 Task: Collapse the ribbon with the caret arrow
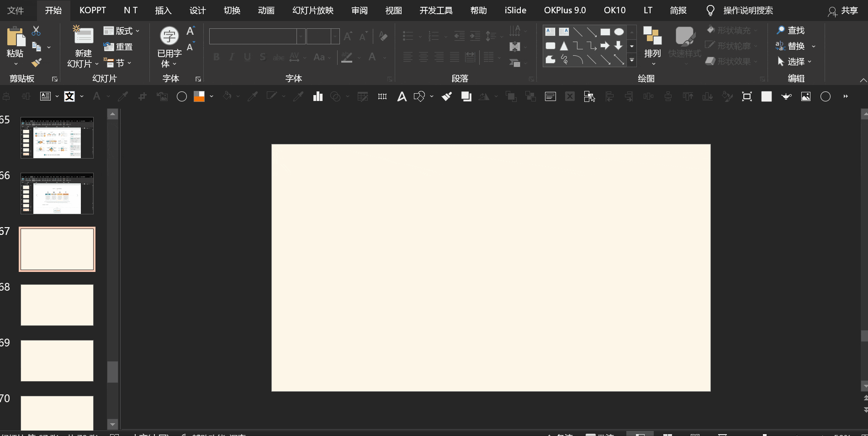[863, 80]
